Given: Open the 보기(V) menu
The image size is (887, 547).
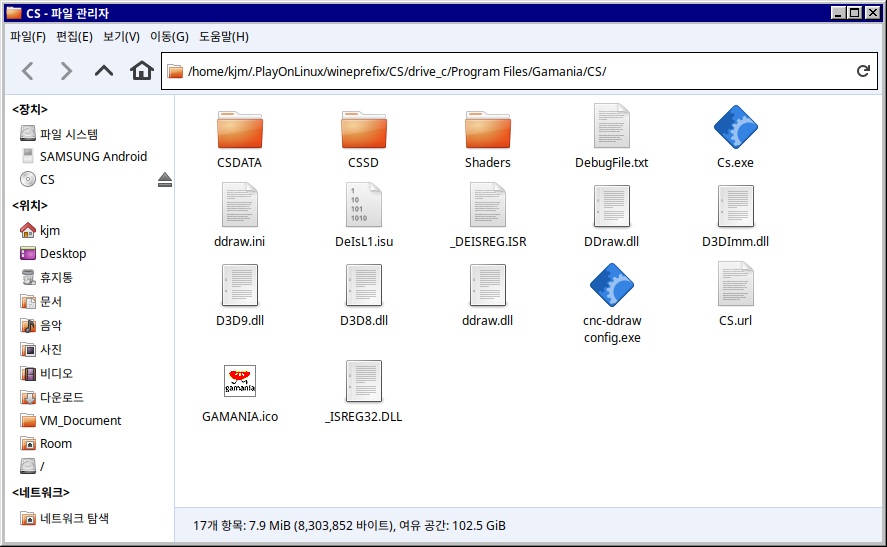Looking at the screenshot, I should coord(121,37).
